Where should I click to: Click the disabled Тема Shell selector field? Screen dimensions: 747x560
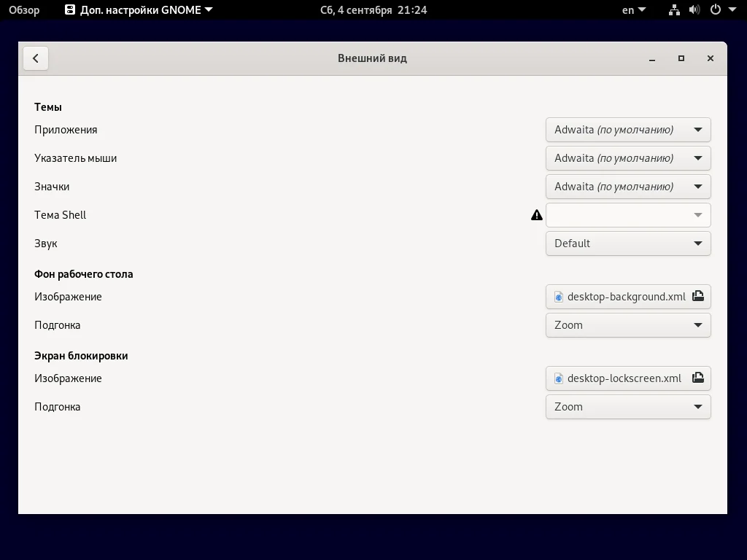coord(627,215)
